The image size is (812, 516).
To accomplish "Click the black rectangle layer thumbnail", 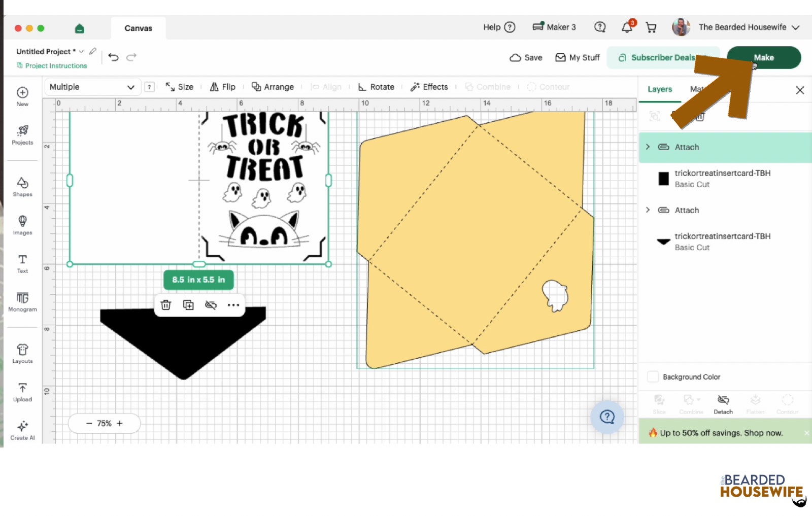I will 663,179.
